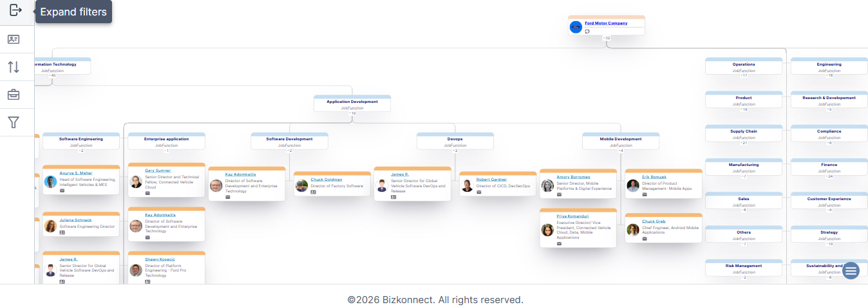The height and width of the screenshot is (307, 868).
Task: Open Apurva S. Meher's profile link
Action: 76,173
